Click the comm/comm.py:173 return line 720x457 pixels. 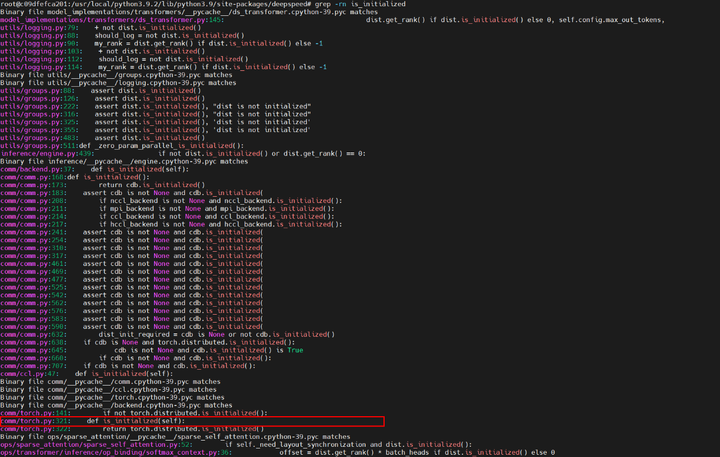click(102, 185)
